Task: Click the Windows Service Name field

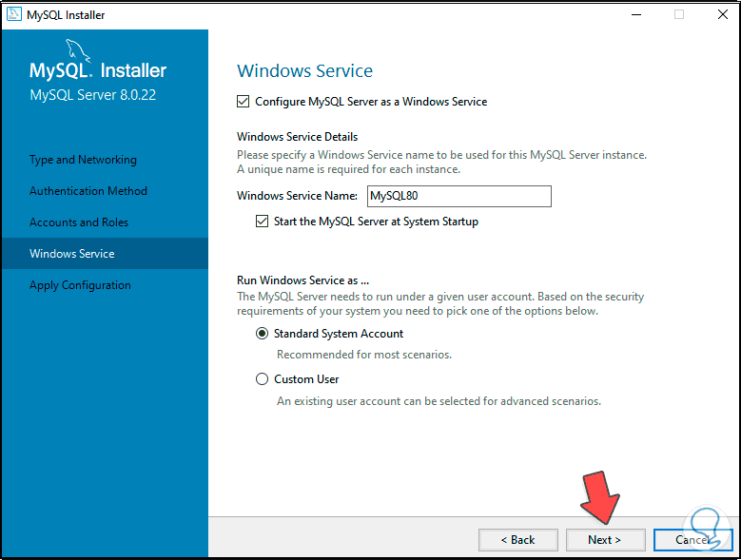Action: coord(458,196)
